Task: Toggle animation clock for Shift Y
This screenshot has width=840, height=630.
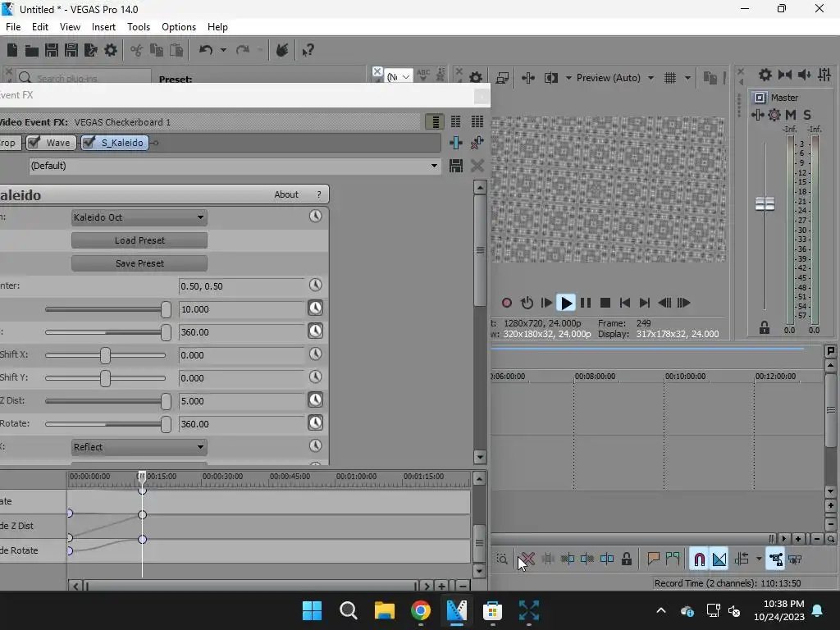Action: click(x=316, y=377)
